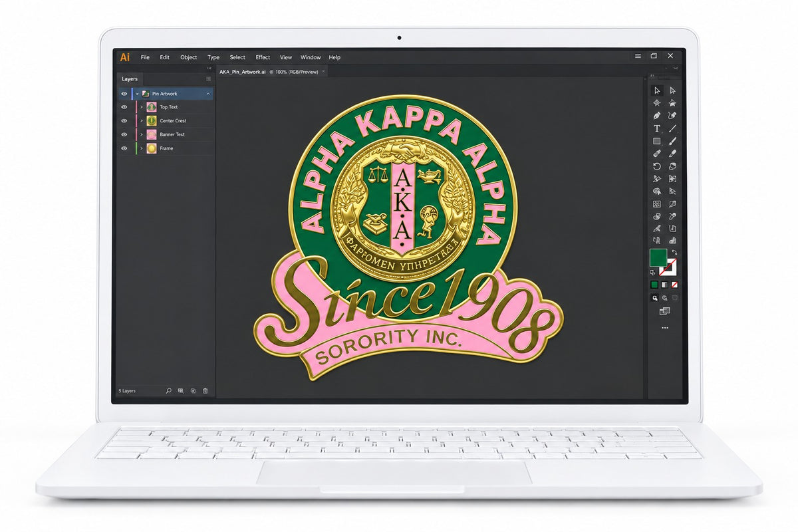The width and height of the screenshot is (798, 532).
Task: Click the Center Crest layer thumbnail
Action: (x=152, y=121)
